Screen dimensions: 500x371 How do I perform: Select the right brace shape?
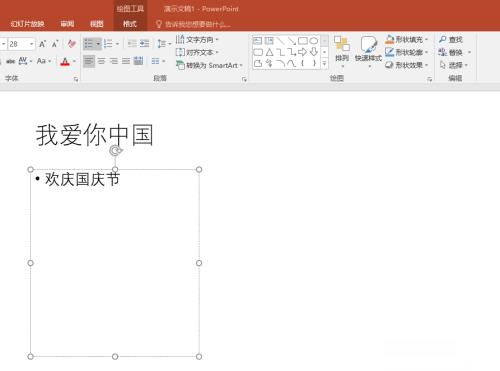[x=314, y=63]
